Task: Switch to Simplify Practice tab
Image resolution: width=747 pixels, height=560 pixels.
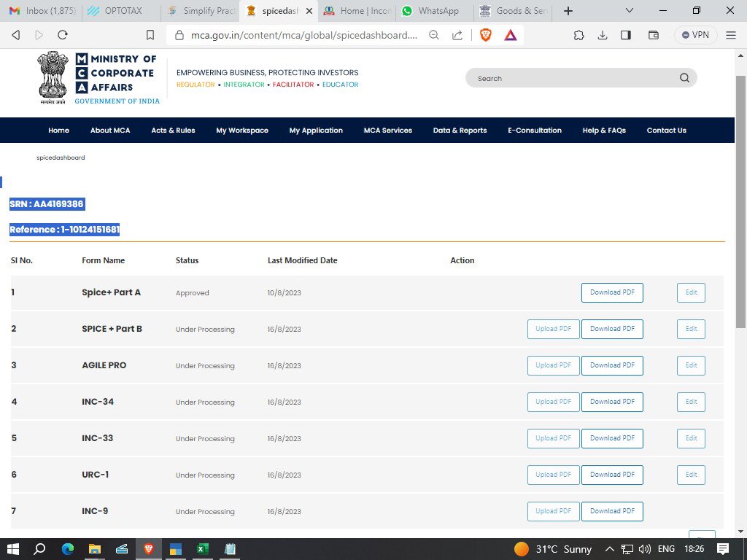Action: click(201, 11)
